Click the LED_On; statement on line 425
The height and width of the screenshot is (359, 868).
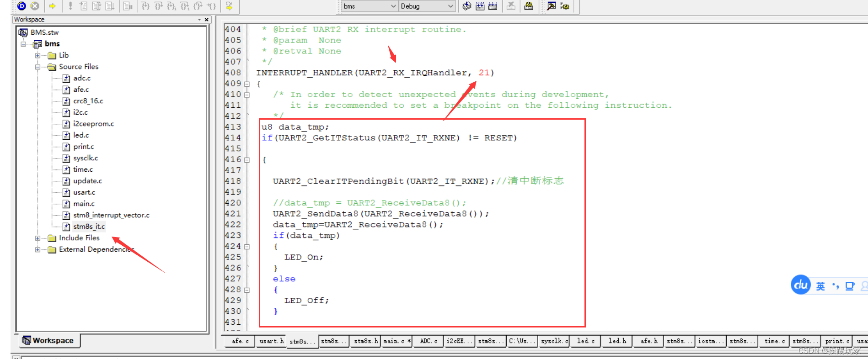304,257
